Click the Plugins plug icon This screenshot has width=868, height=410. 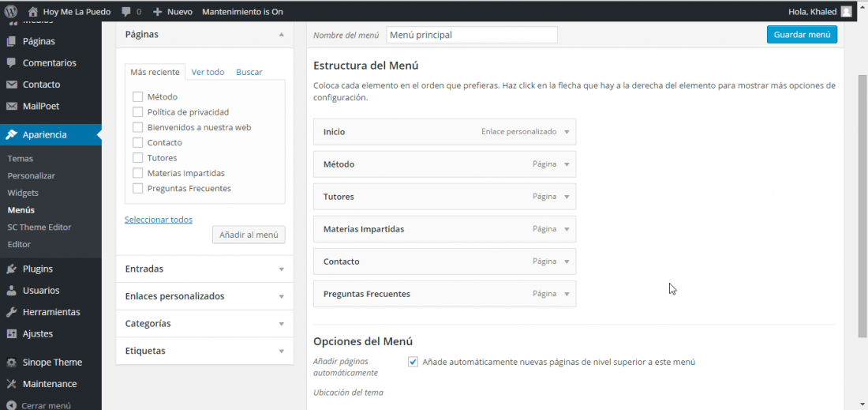(11, 269)
